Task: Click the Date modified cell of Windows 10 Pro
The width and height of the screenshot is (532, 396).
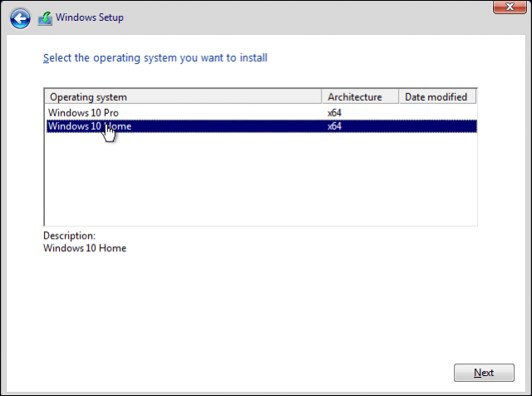Action: [x=436, y=111]
